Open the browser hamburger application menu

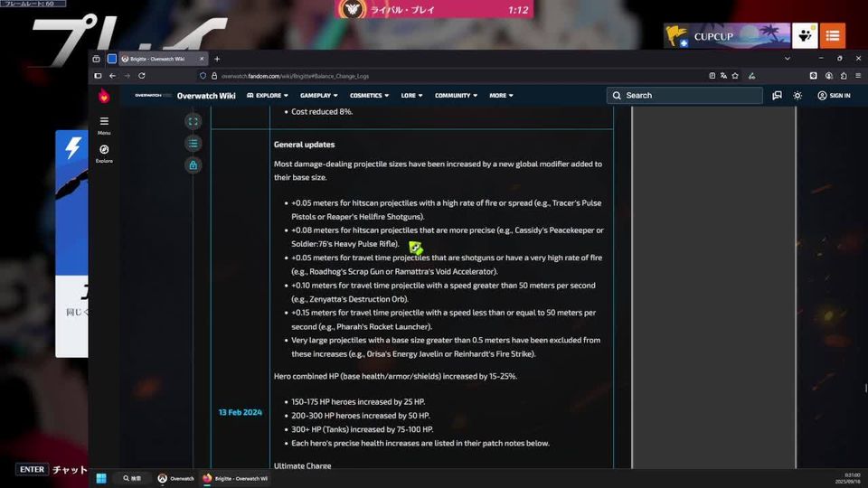pos(858,76)
